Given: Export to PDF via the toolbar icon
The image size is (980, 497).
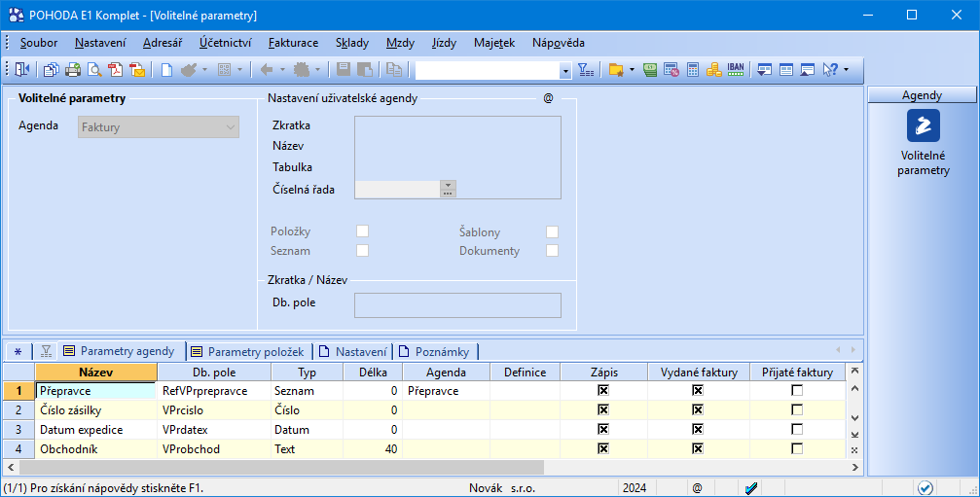Looking at the screenshot, I should click(116, 70).
